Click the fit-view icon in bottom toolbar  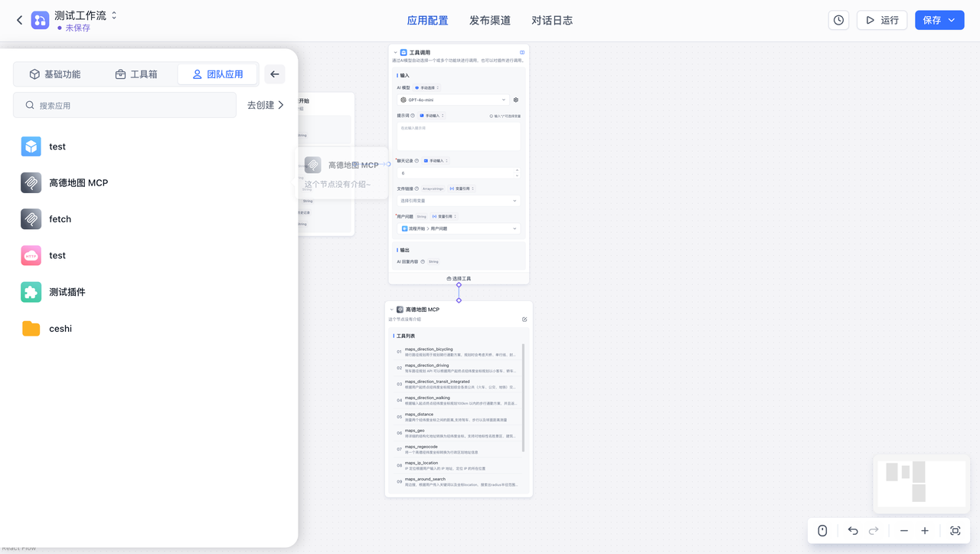coord(955,531)
